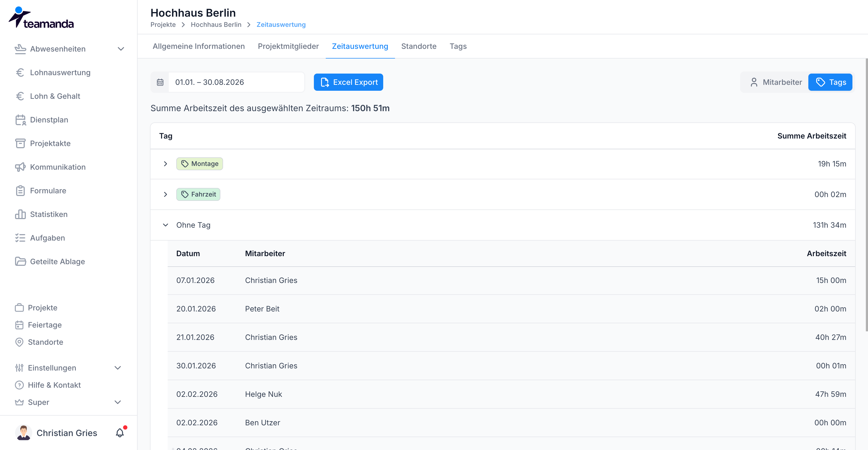Click Projekte breadcrumb link

(163, 25)
